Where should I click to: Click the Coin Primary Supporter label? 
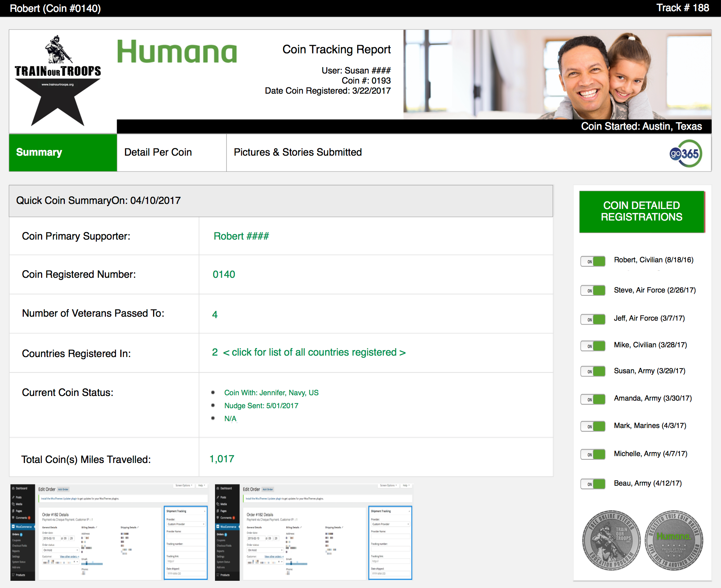pyautogui.click(x=76, y=236)
